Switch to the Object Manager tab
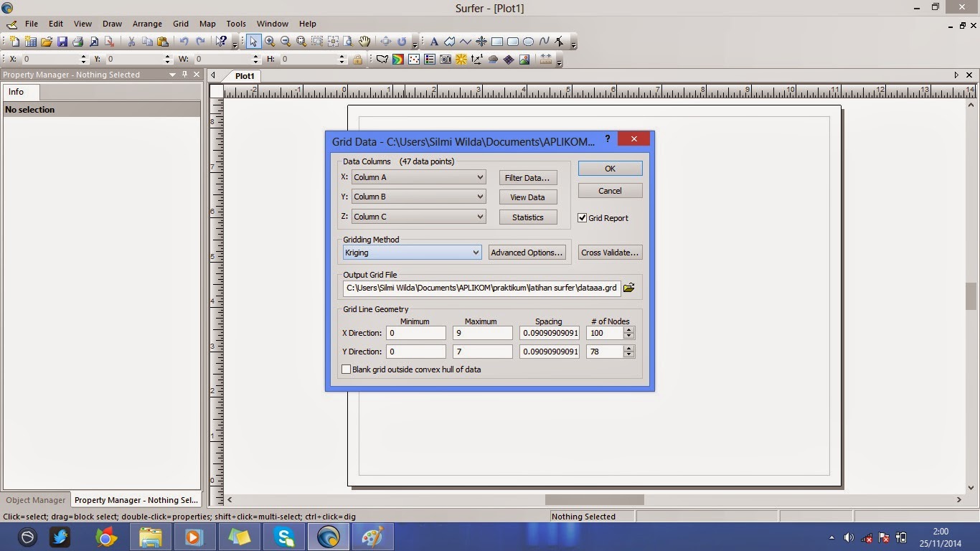Viewport: 980px width, 551px height. (35, 500)
